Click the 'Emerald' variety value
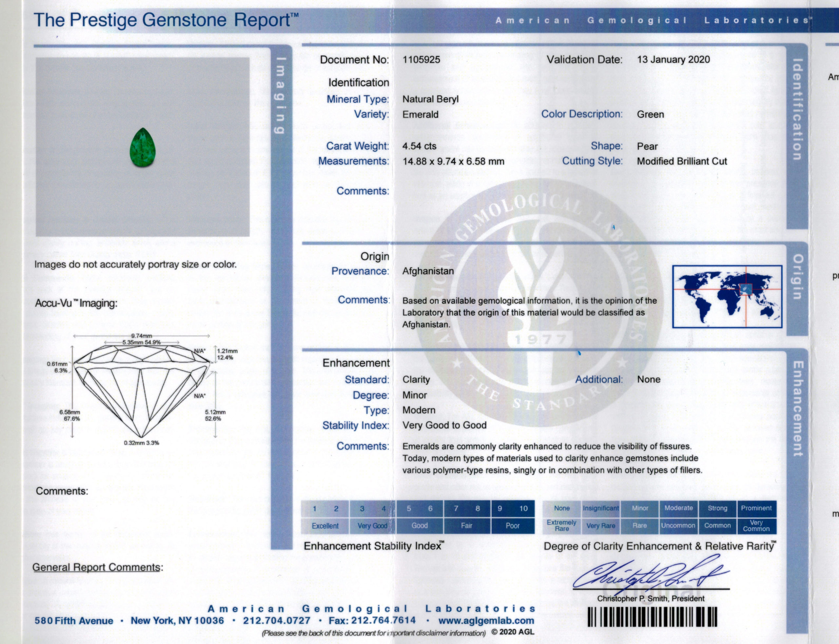 pyautogui.click(x=420, y=114)
